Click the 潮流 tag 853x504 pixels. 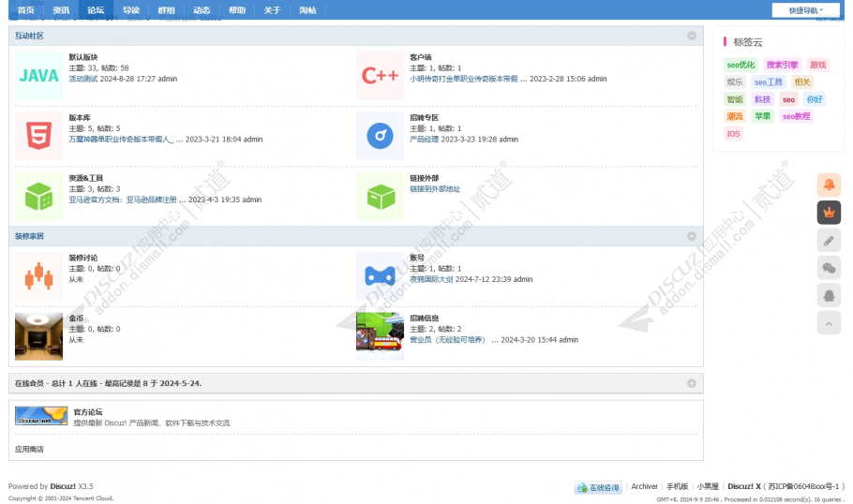[735, 116]
